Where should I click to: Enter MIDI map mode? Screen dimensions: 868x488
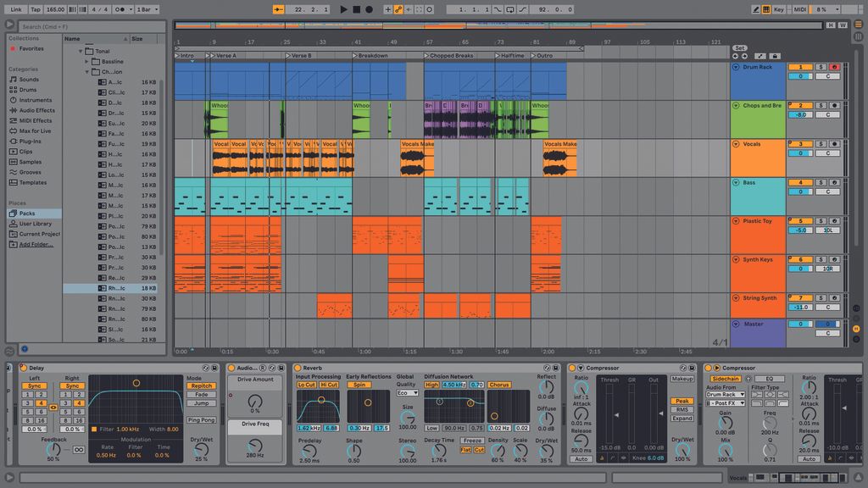pyautogui.click(x=799, y=9)
